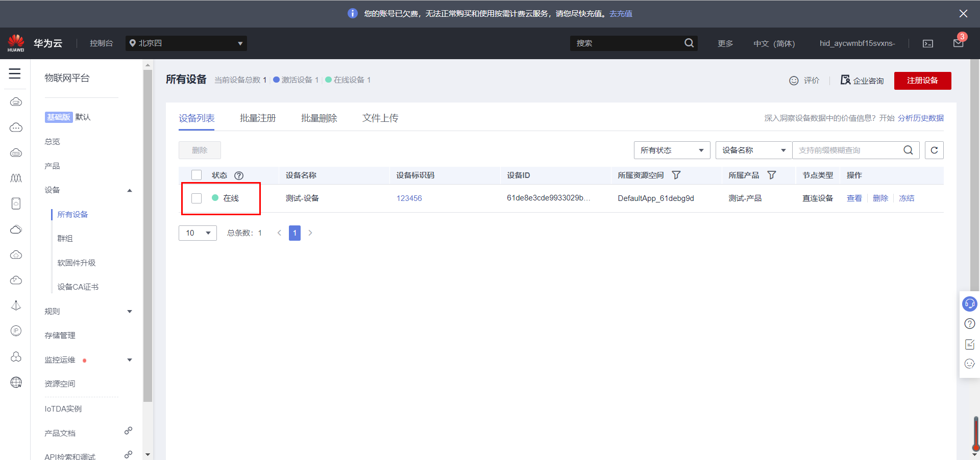The image size is (980, 460).
Task: Select page number 1
Action: 295,233
